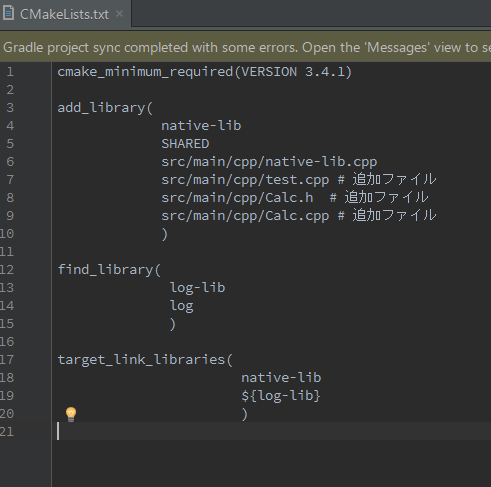Image resolution: width=491 pixels, height=487 pixels.
Task: Click 'target_link_libraries(' text
Action: tap(145, 360)
